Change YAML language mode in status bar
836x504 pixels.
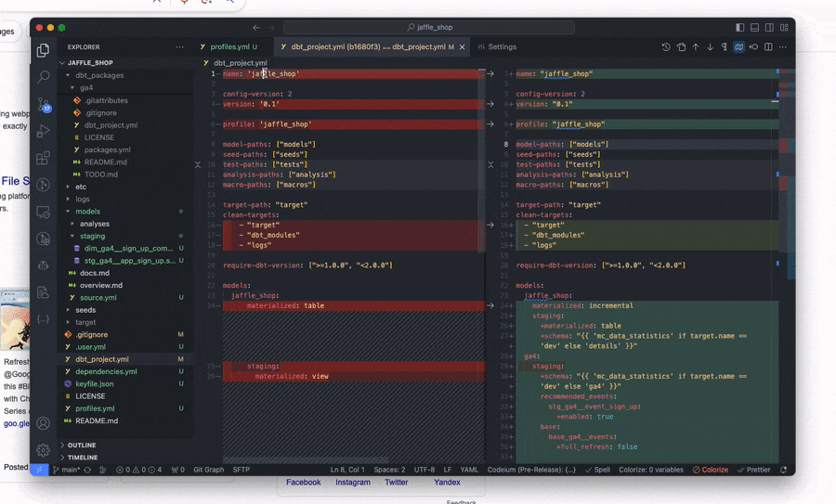pos(469,470)
